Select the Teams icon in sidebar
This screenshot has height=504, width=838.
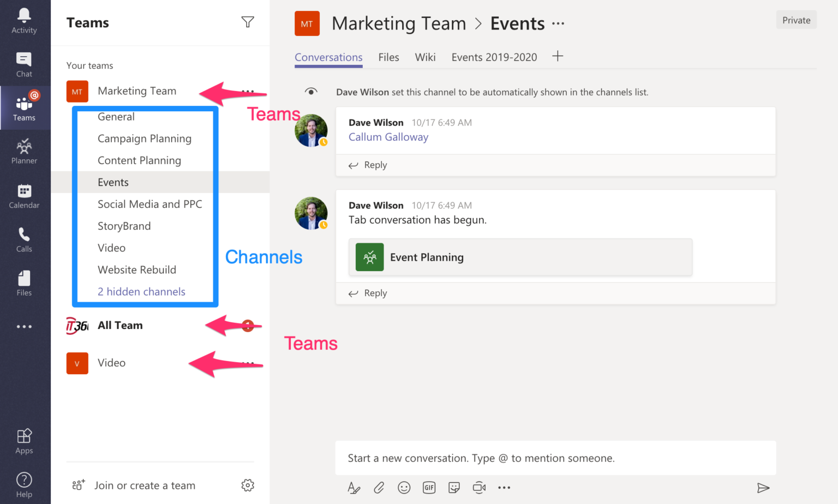[25, 107]
